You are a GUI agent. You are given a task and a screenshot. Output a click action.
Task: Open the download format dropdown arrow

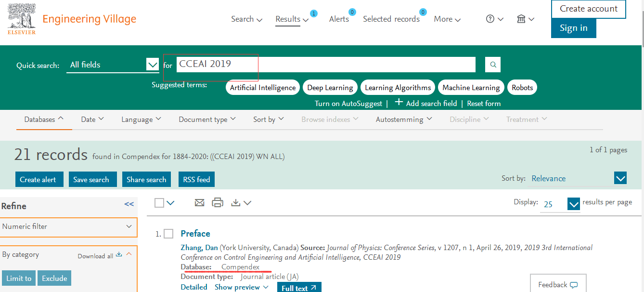coord(247,203)
